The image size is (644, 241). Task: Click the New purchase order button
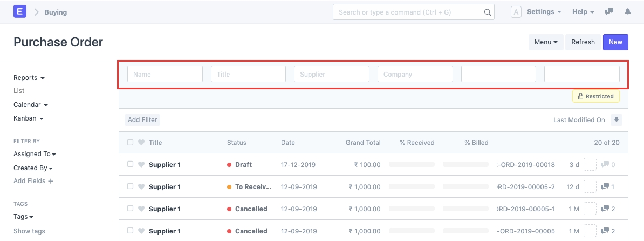point(615,42)
